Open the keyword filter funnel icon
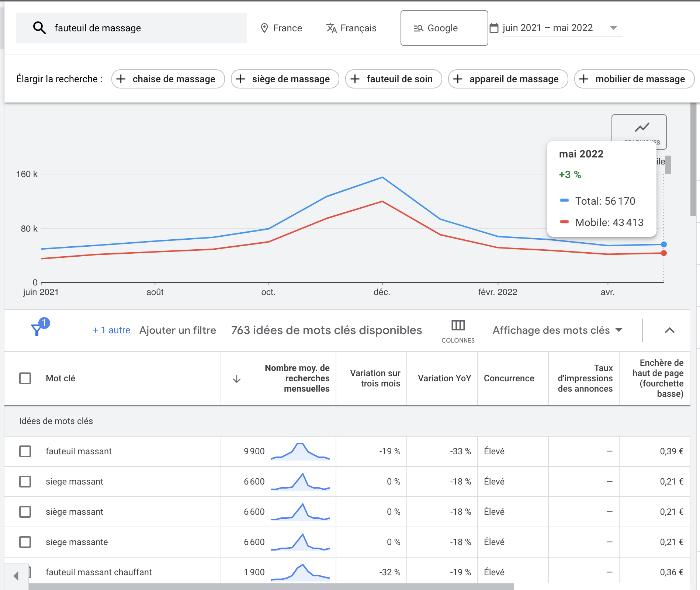 (37, 329)
